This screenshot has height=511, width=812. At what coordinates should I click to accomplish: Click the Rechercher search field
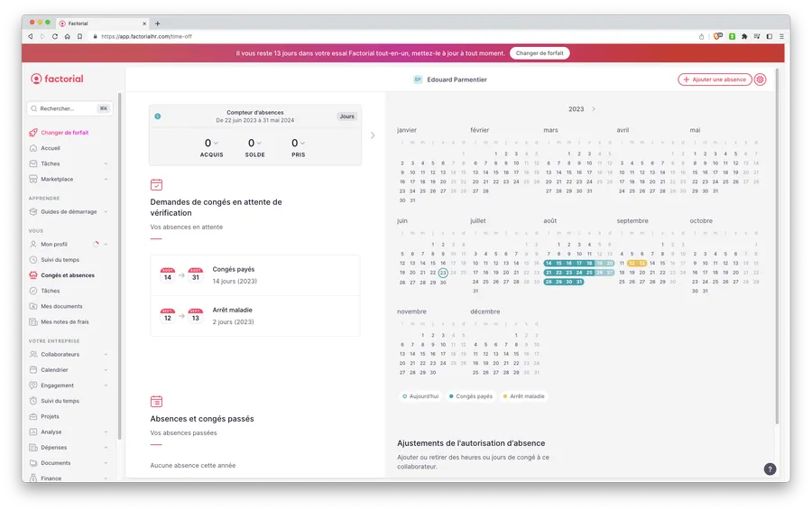(69, 108)
